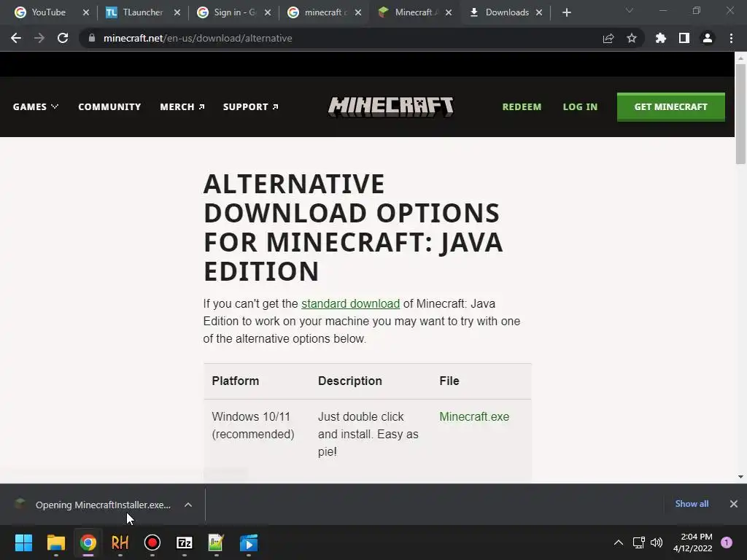Open the COMMUNITY nav item
This screenshot has height=560, width=747.
point(109,106)
